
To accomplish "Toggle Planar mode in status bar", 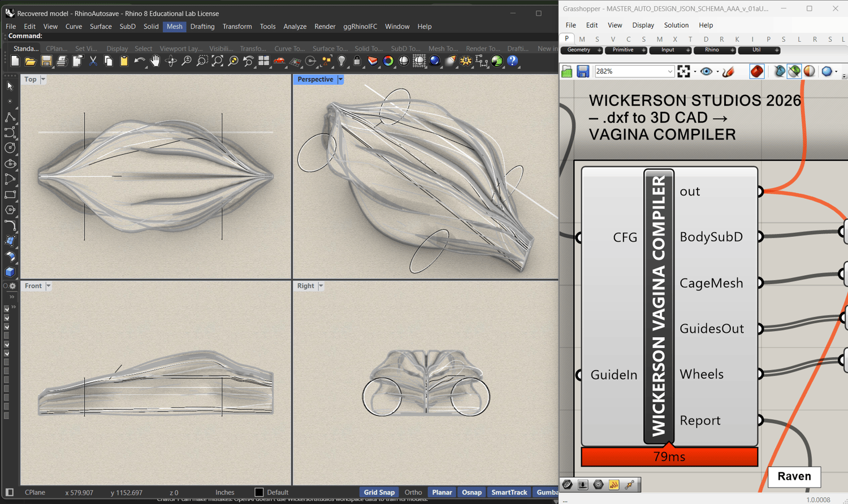I will 442,492.
